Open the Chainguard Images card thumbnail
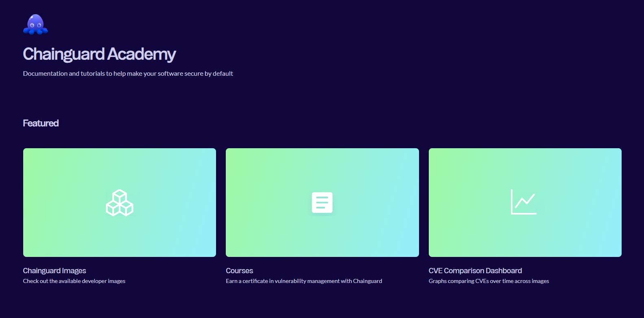Image resolution: width=644 pixels, height=318 pixels. pos(120,202)
